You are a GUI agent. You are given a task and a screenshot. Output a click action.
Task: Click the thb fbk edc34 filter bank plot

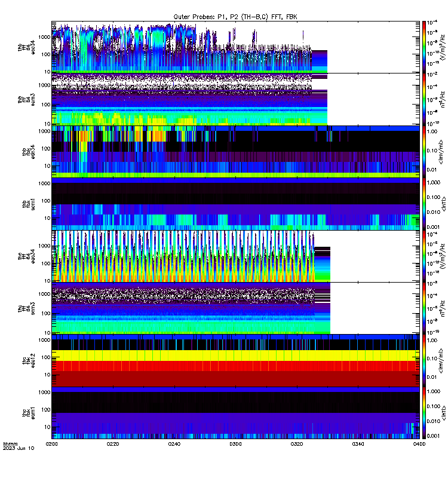(x=235, y=152)
